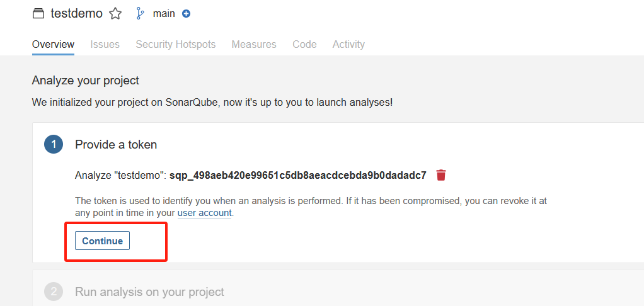This screenshot has width=644, height=306.
Task: Click the branch icon next to main
Action: click(x=140, y=13)
